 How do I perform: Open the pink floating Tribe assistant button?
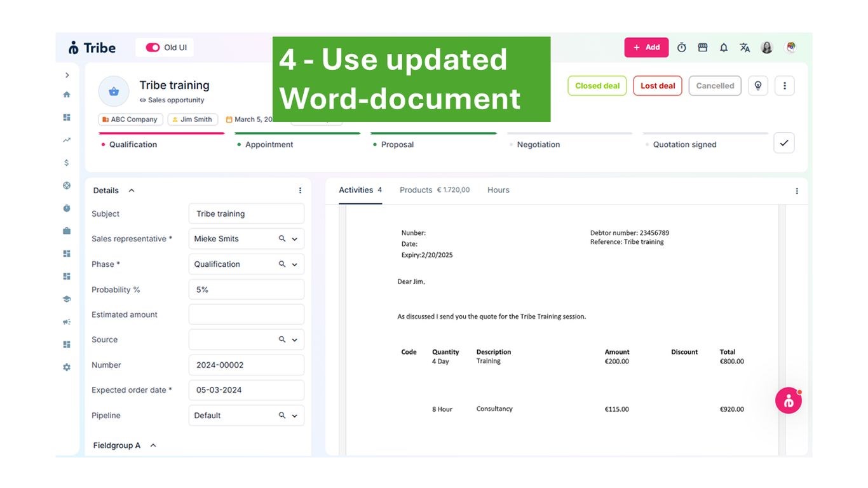[x=789, y=401]
